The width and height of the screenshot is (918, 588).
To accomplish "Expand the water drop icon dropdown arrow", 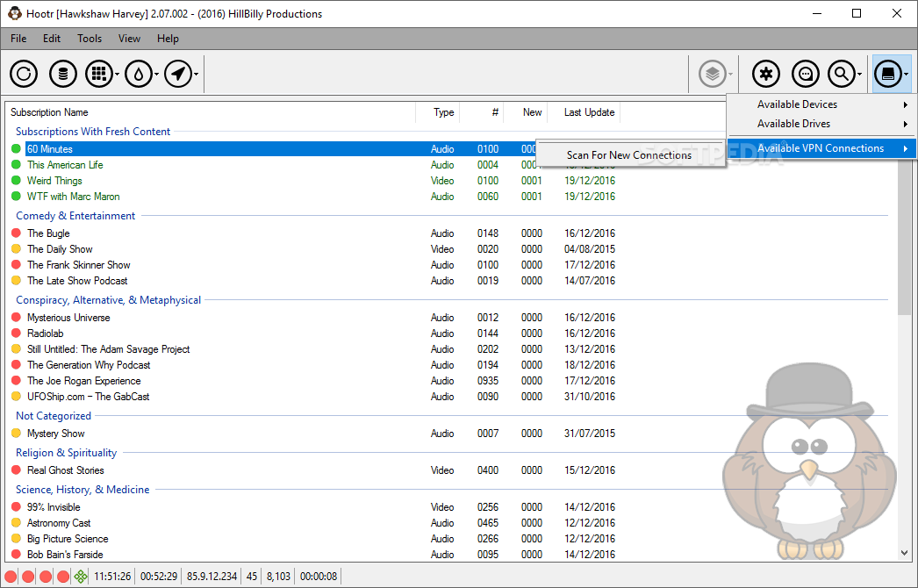I will 156,75.
